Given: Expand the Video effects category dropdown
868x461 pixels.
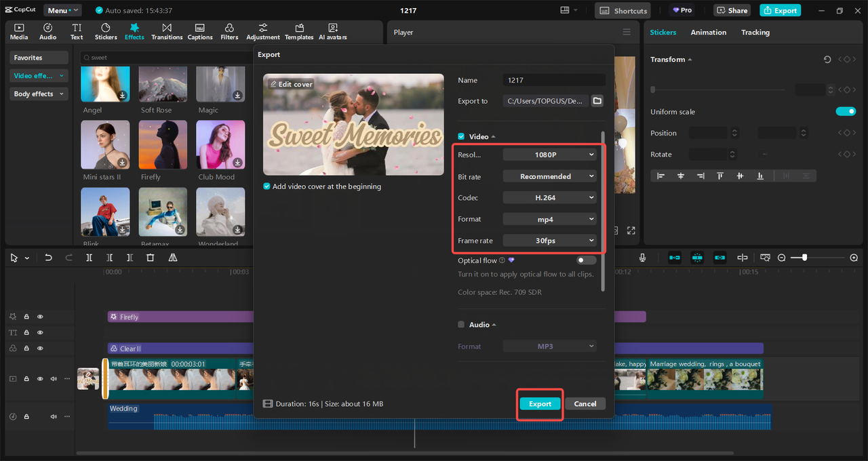Looking at the screenshot, I should point(39,76).
